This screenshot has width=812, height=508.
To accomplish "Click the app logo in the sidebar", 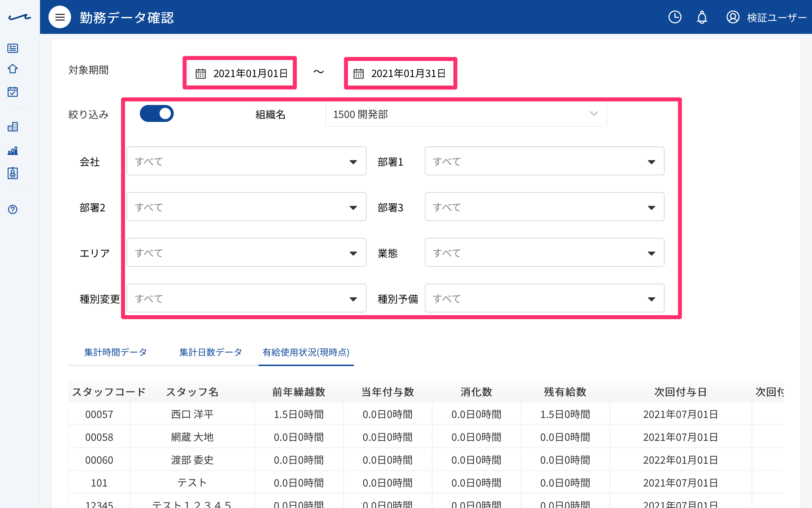I will [x=20, y=17].
